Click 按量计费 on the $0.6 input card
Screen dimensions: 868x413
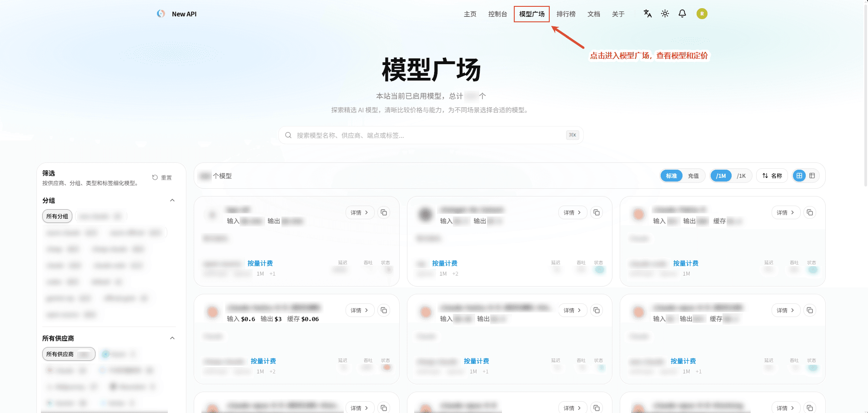(263, 361)
